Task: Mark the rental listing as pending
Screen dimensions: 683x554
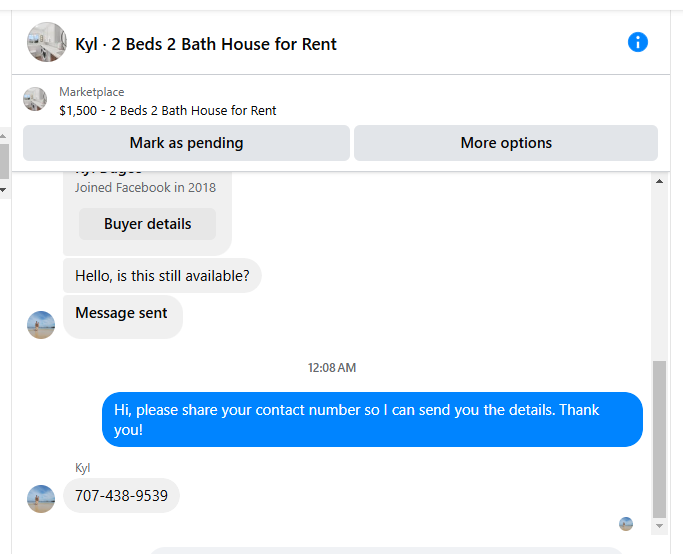Action: coord(186,143)
